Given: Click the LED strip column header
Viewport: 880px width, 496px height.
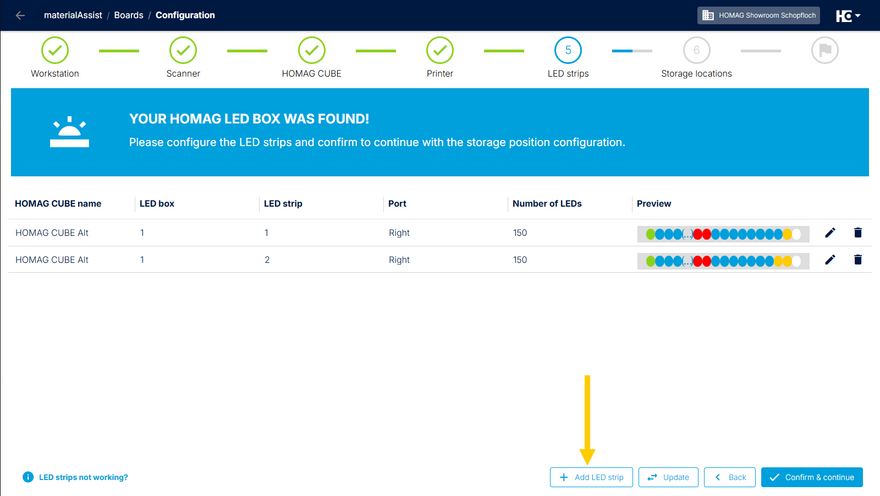Looking at the screenshot, I should tap(283, 204).
